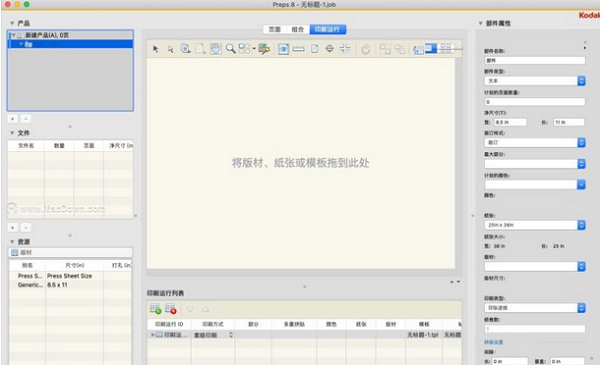Click the crosshair registration mark icon
The width and height of the screenshot is (600, 365).
pos(329,49)
